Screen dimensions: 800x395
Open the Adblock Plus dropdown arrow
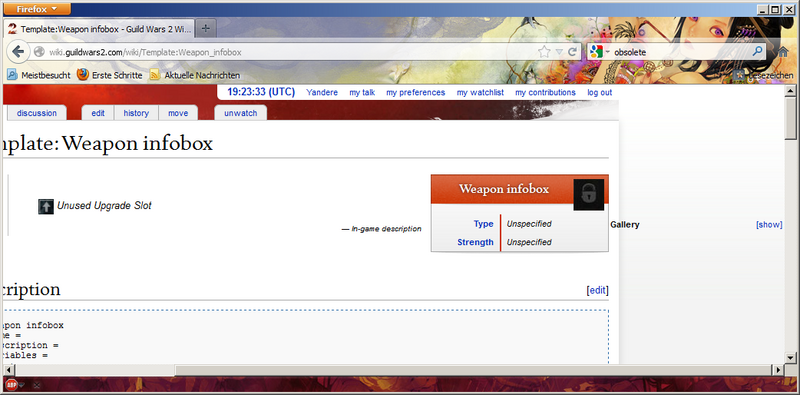click(x=21, y=385)
